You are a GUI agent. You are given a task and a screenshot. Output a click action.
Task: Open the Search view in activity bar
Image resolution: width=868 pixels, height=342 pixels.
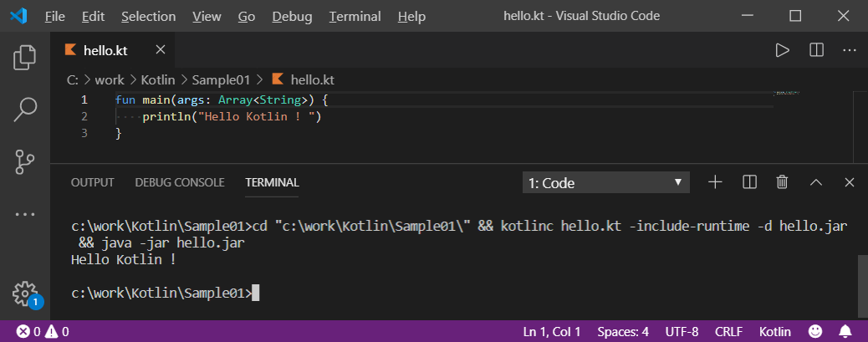point(25,110)
